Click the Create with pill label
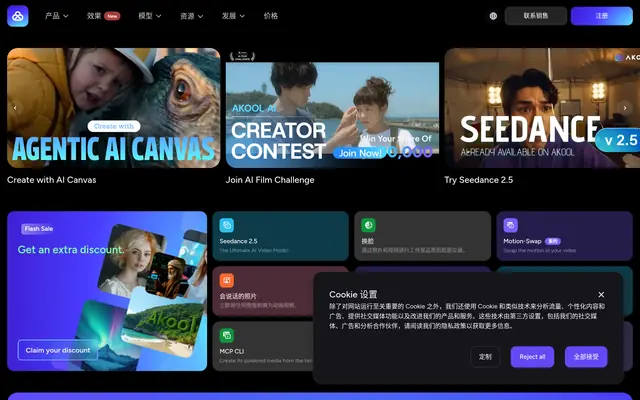This screenshot has height=400, width=640. (x=114, y=126)
